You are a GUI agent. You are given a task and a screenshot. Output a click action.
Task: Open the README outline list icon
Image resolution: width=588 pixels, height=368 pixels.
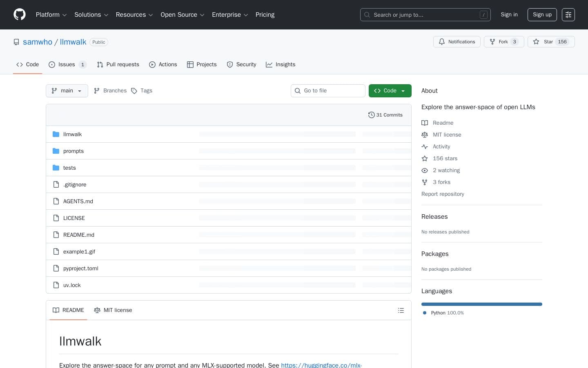tap(401, 310)
